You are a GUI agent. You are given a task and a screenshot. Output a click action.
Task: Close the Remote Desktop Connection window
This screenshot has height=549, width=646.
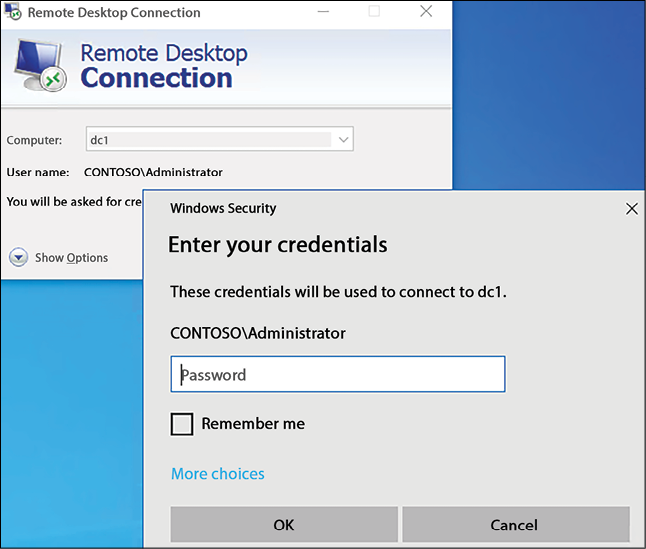coord(426,11)
